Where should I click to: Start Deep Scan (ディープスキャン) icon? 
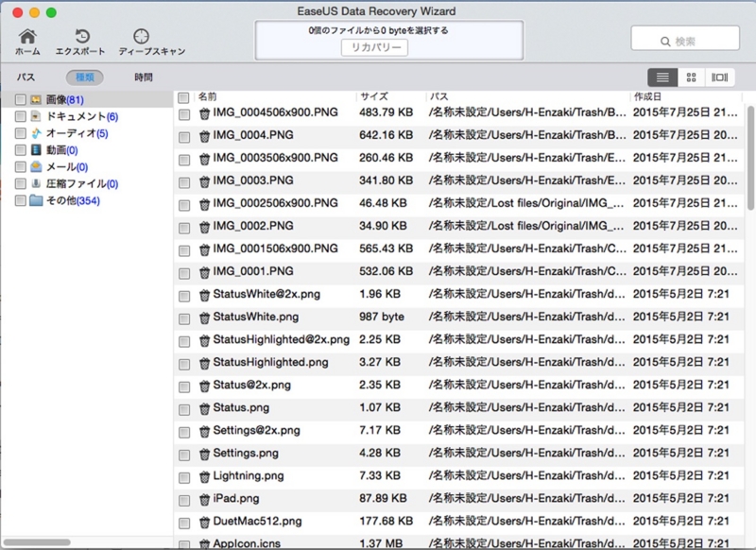click(x=141, y=36)
